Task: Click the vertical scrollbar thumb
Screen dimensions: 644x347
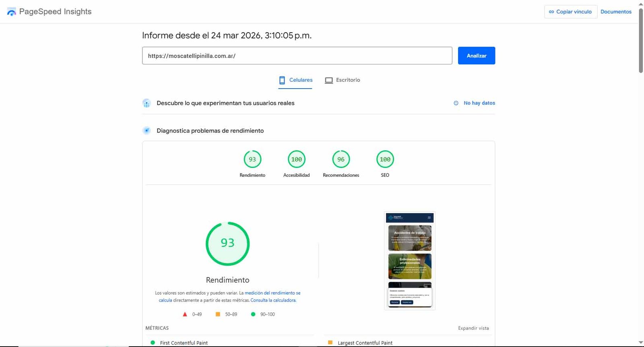Action: [641, 40]
